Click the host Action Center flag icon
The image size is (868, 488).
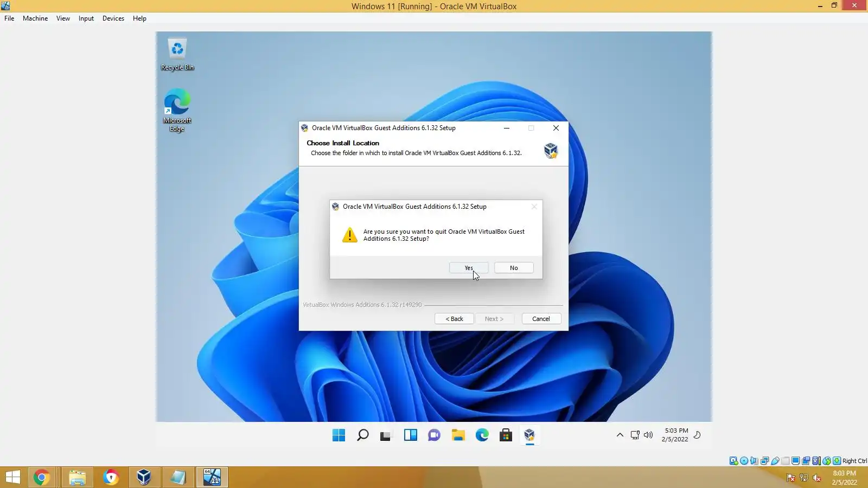(x=791, y=478)
